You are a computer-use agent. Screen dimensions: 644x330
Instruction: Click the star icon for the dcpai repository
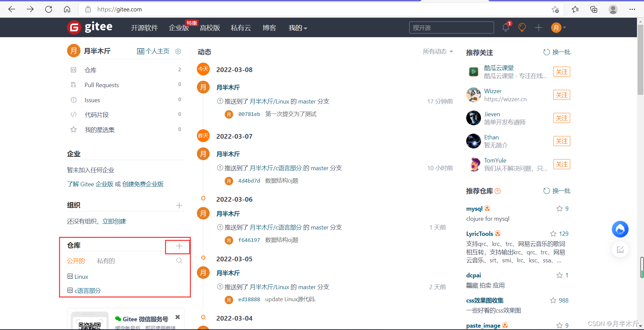[x=559, y=275]
